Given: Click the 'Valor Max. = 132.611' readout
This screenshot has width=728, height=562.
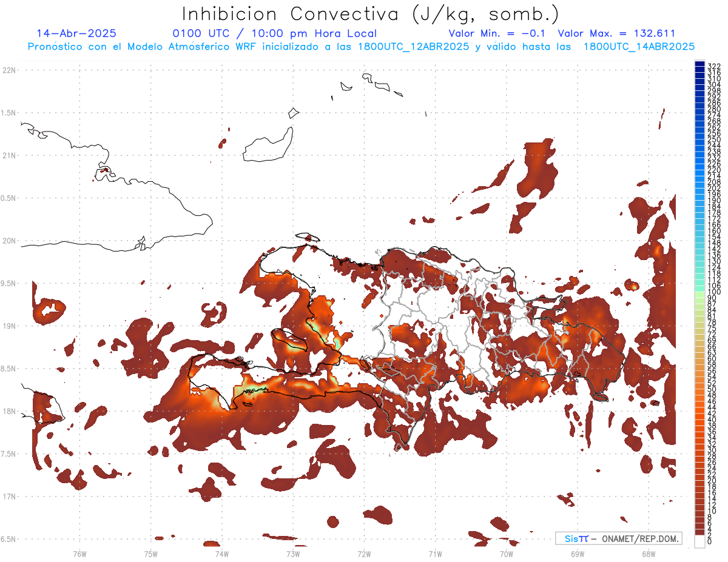Looking at the screenshot, I should click(x=616, y=33).
